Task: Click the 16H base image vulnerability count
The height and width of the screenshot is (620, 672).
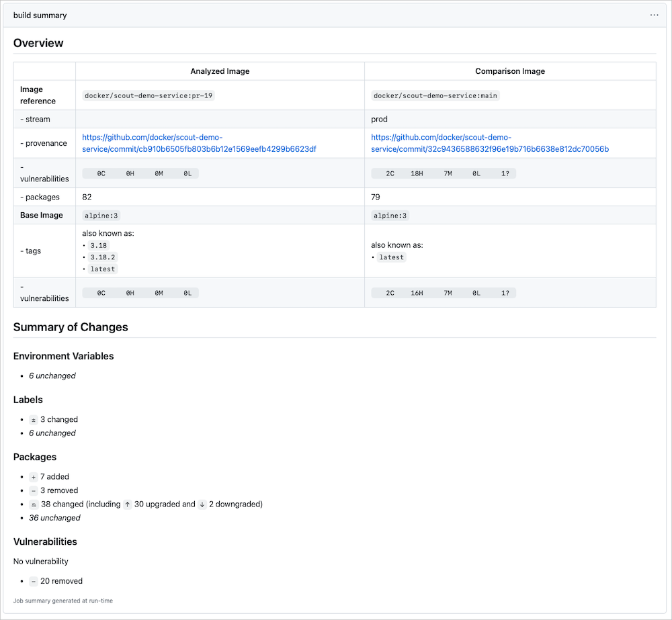Action: click(417, 293)
